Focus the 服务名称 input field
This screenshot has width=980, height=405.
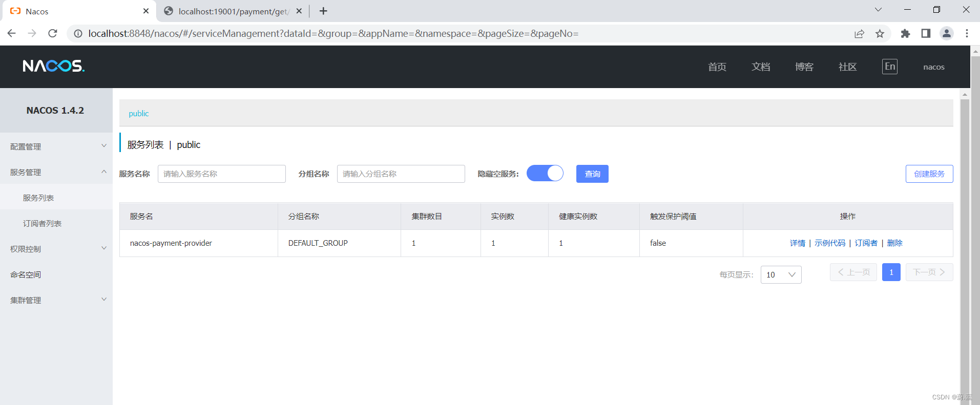(222, 174)
